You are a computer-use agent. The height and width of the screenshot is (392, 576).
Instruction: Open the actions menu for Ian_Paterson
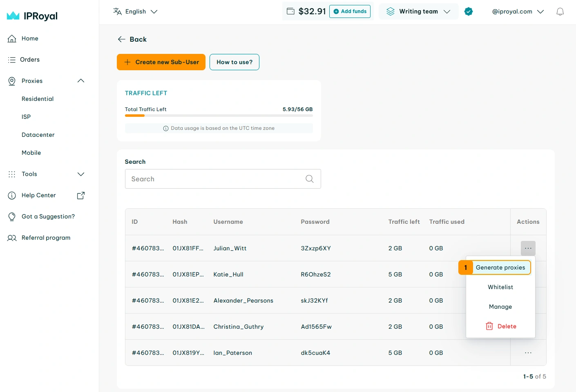(528, 353)
